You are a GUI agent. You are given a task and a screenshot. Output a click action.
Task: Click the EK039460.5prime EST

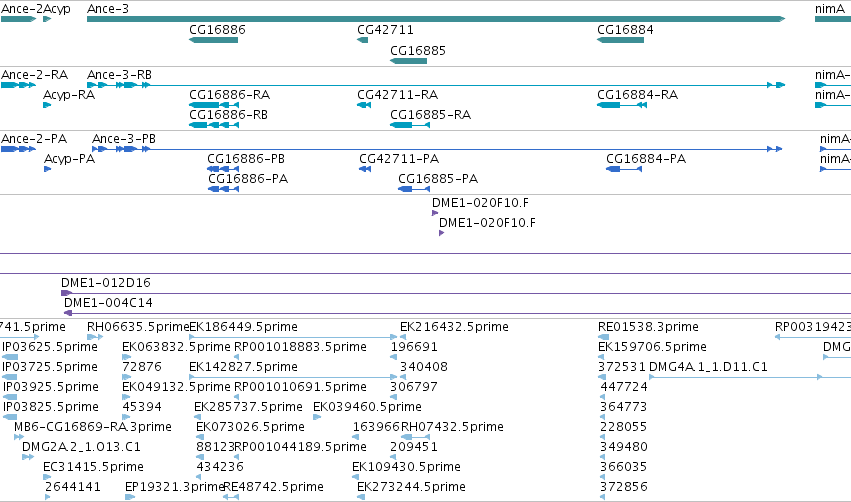(x=317, y=417)
